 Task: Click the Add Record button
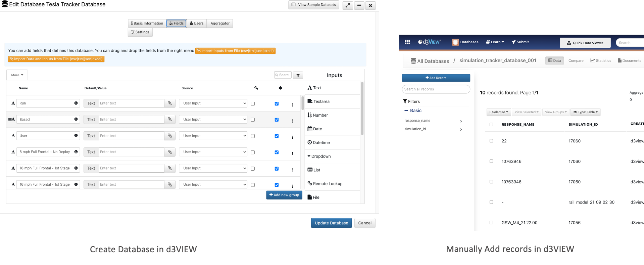[x=436, y=78]
